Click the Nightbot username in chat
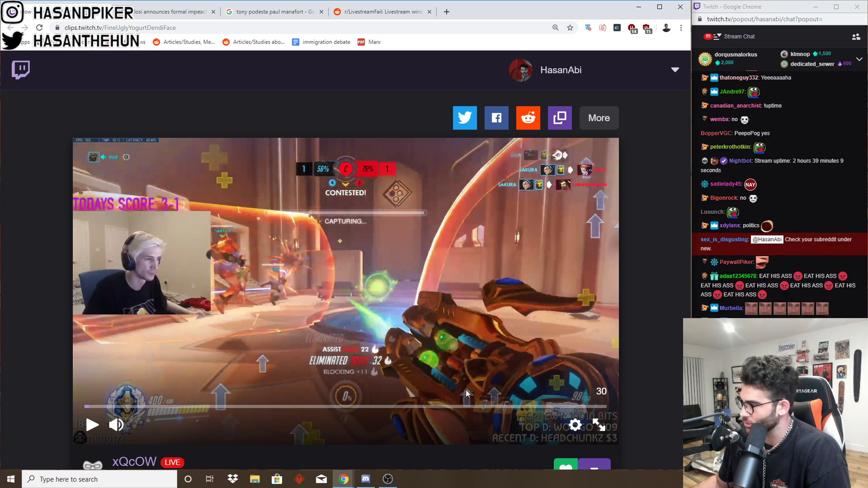868x488 pixels. (x=741, y=161)
